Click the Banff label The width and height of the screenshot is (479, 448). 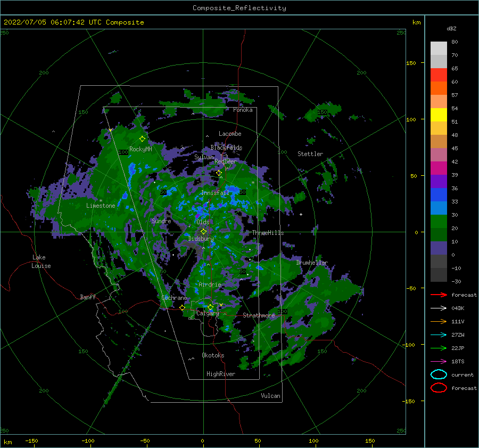point(88,297)
